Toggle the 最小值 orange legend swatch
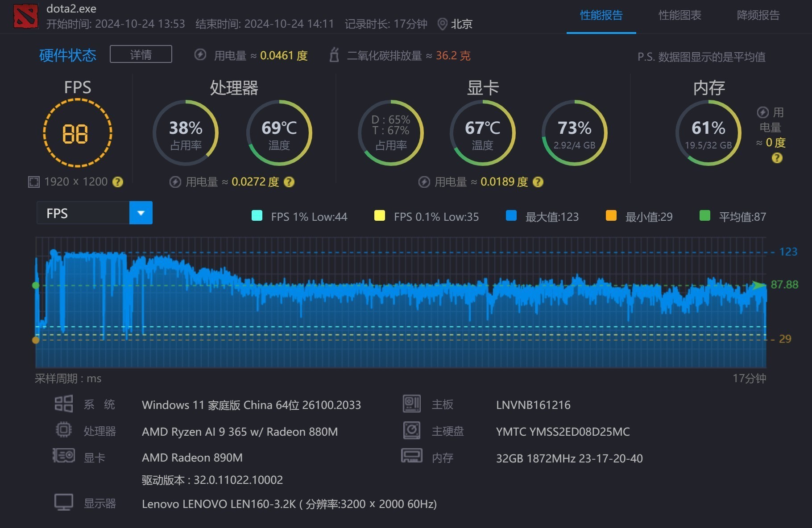 [x=611, y=216]
